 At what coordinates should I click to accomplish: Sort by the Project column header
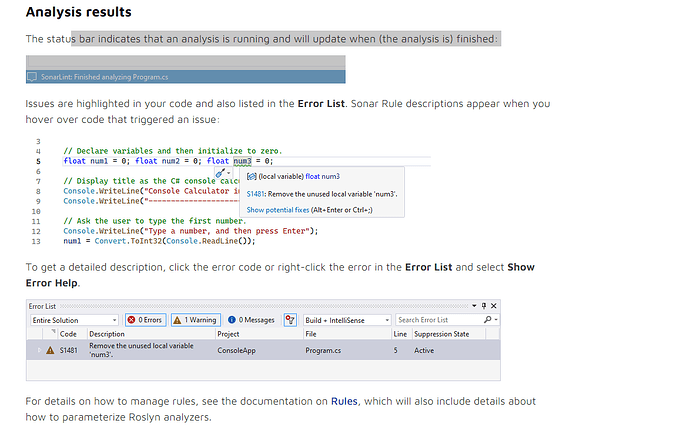click(228, 334)
